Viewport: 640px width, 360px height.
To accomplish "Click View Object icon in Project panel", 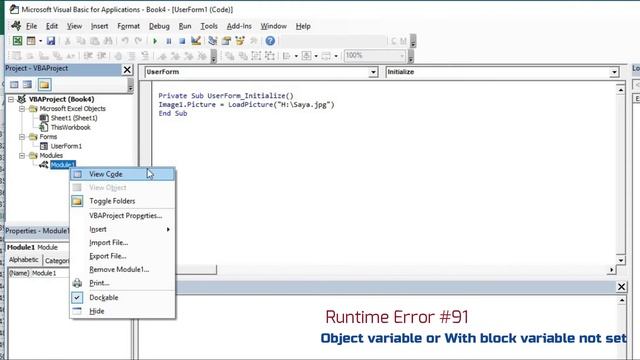I will [27, 84].
